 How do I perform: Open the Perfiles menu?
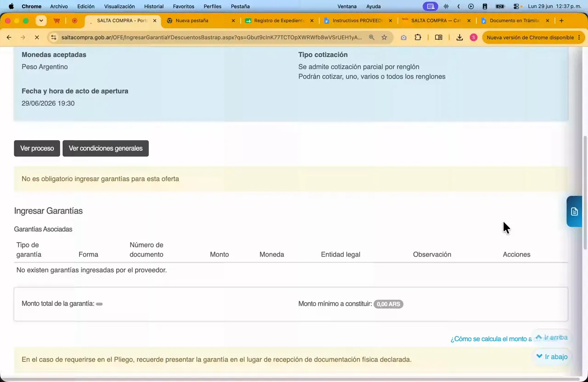click(213, 6)
